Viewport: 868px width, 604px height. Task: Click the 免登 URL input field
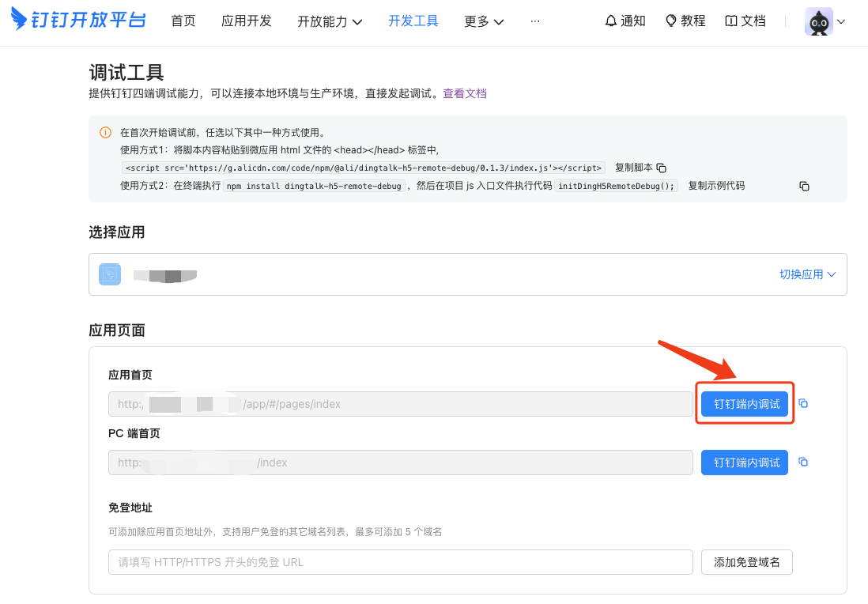[x=400, y=562]
